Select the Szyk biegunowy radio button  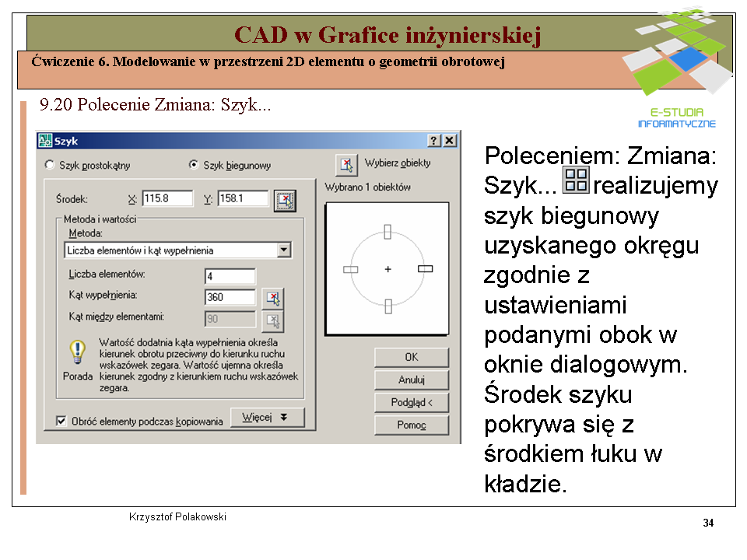[x=194, y=166]
